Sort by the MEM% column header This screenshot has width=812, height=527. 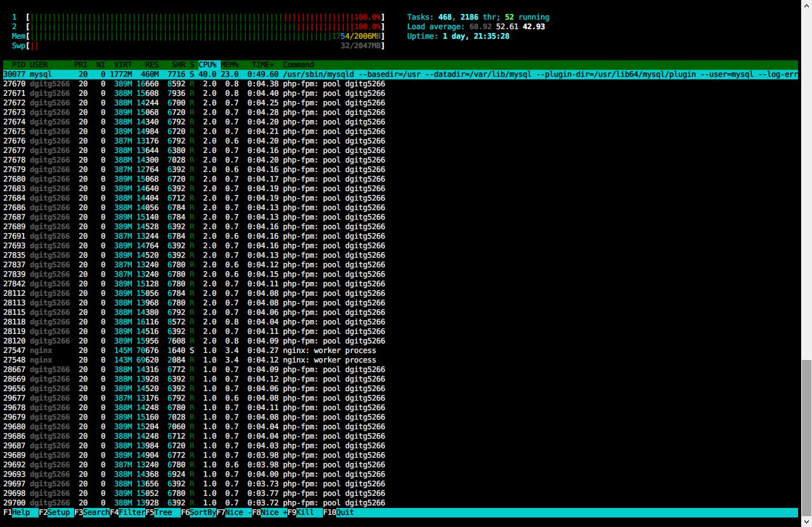pos(230,65)
